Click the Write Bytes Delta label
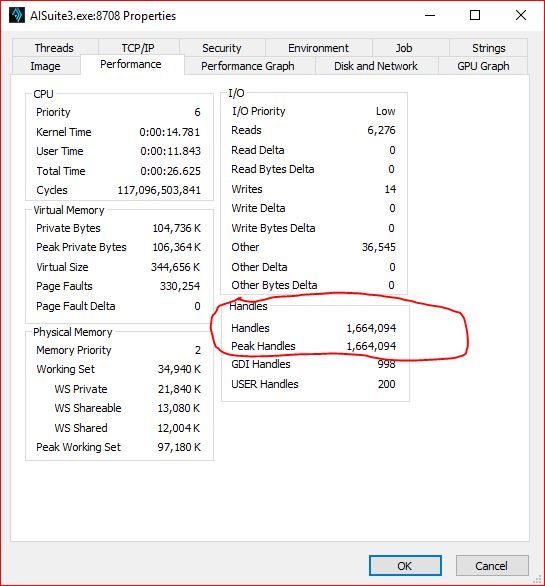Viewport: 545px width, 586px height. (273, 228)
